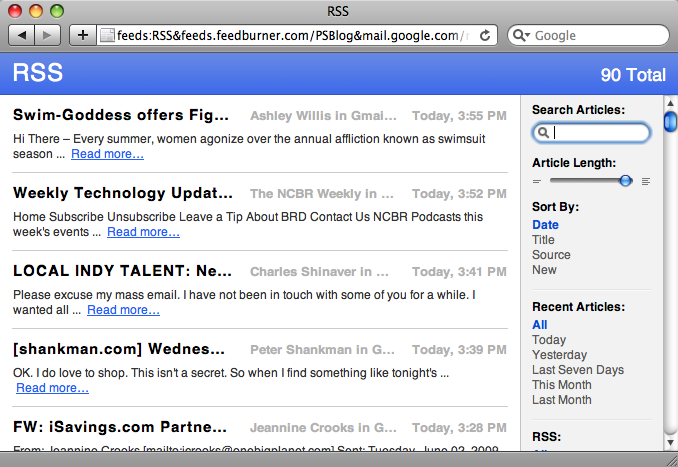
Task: Sort articles by New
Action: (x=544, y=270)
